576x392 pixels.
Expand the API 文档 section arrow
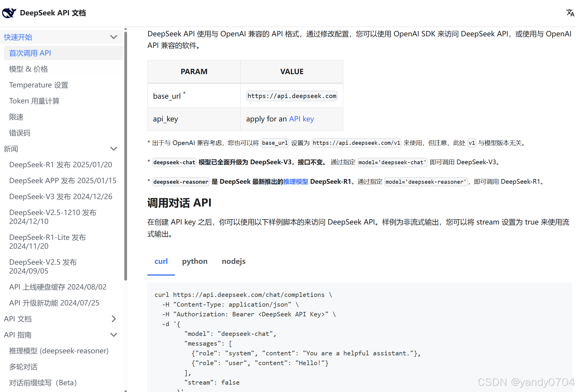(114, 319)
